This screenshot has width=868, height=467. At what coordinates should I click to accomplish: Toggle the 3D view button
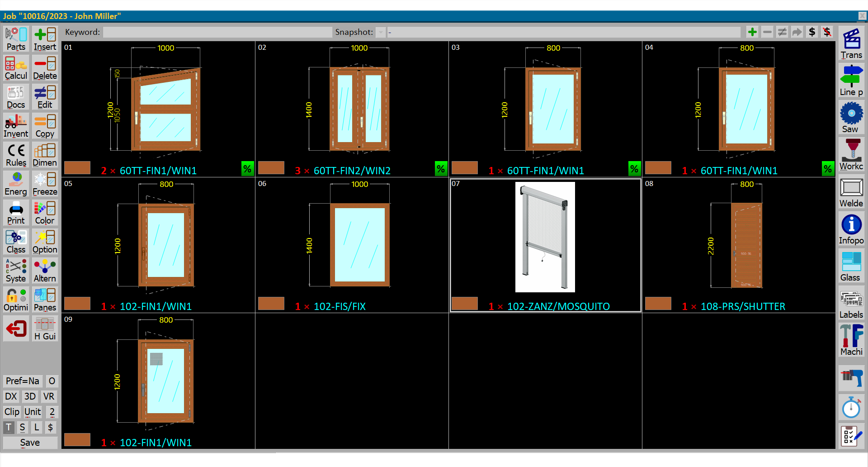30,396
